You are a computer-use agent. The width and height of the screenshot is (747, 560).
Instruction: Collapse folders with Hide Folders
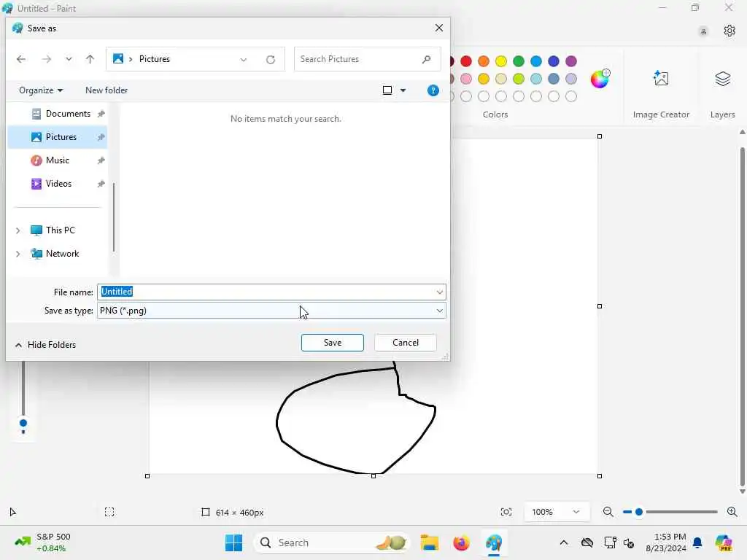tap(45, 345)
